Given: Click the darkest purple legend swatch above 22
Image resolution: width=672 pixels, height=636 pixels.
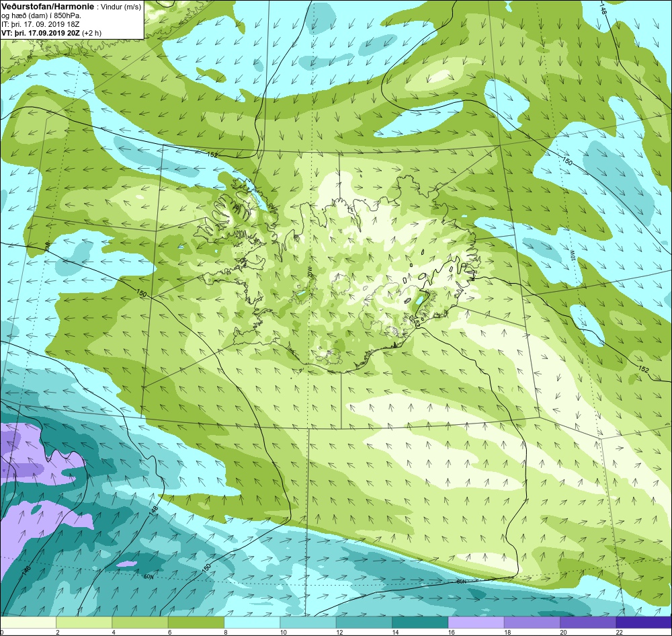Looking at the screenshot, I should coord(644,622).
